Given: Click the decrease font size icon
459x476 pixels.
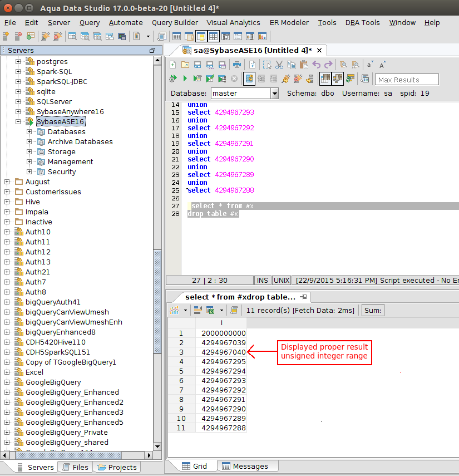Looking at the screenshot, I should pos(370,65).
